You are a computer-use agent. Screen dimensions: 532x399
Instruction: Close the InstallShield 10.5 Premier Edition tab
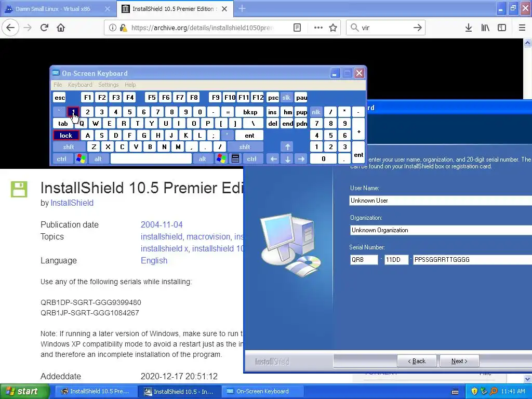pos(224,9)
